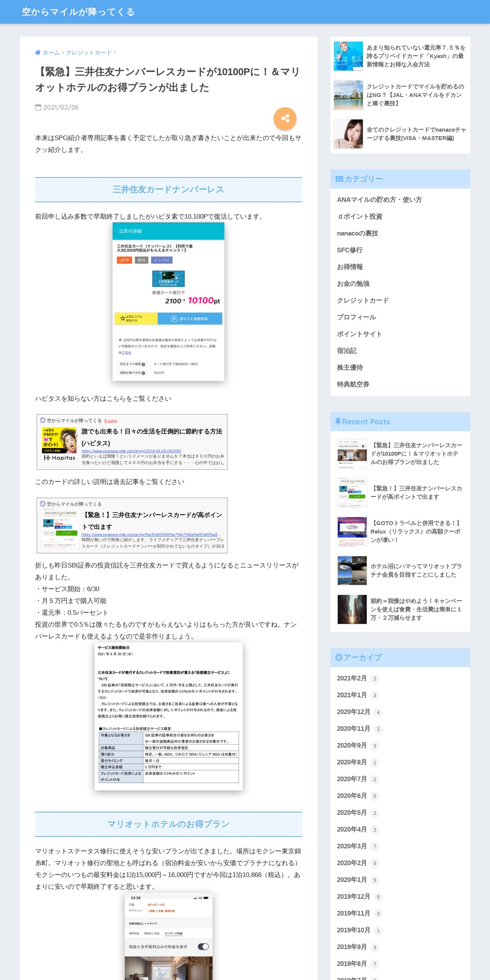
Task: Select category 特典航空券
Action: point(353,384)
